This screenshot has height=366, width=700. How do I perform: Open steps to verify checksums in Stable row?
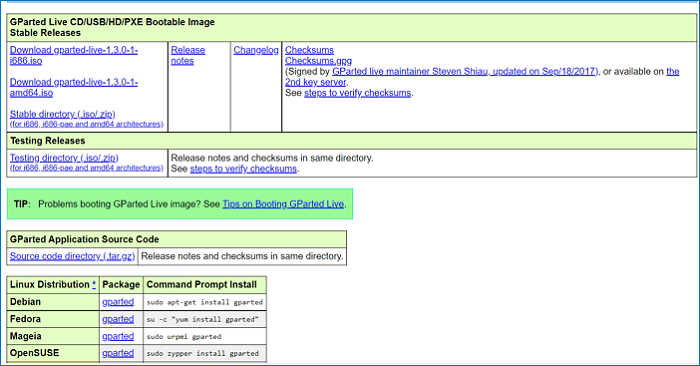tap(358, 93)
